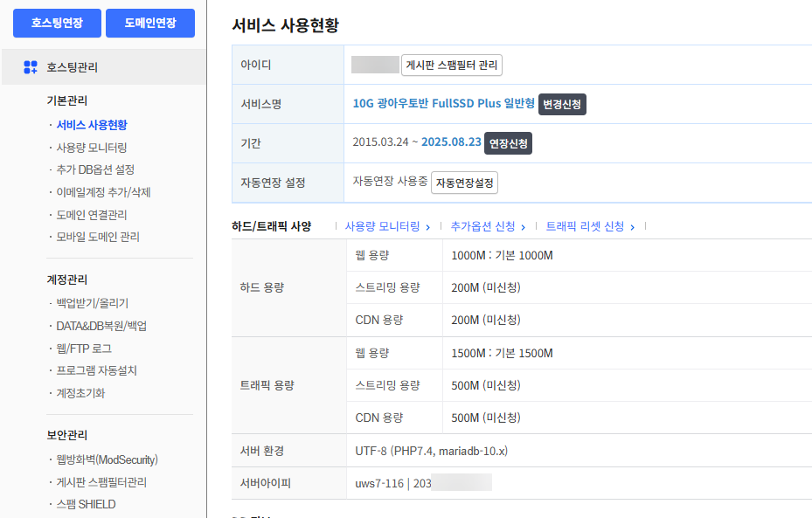The width and height of the screenshot is (812, 518).
Task: Click chevron after 사용량 모니터링 link
Action: pyautogui.click(x=427, y=227)
